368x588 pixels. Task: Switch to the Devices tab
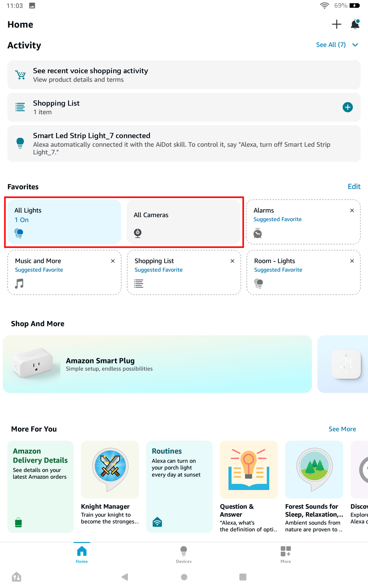coord(184,555)
